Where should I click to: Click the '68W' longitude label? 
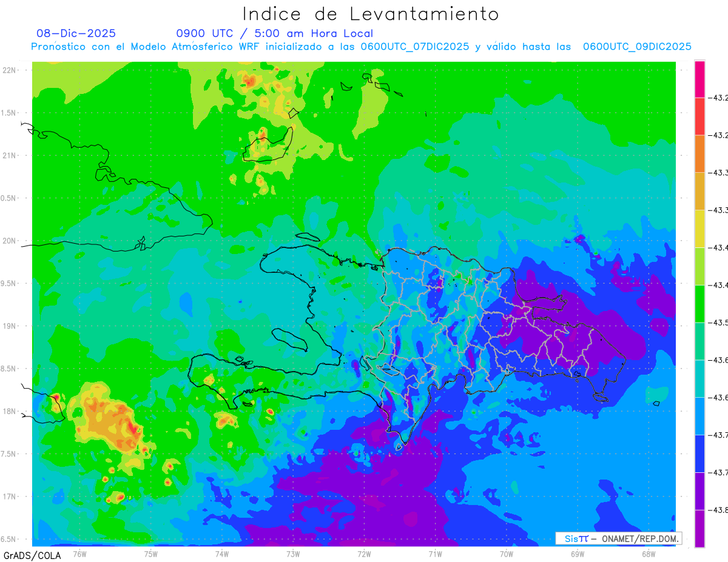pyautogui.click(x=649, y=554)
